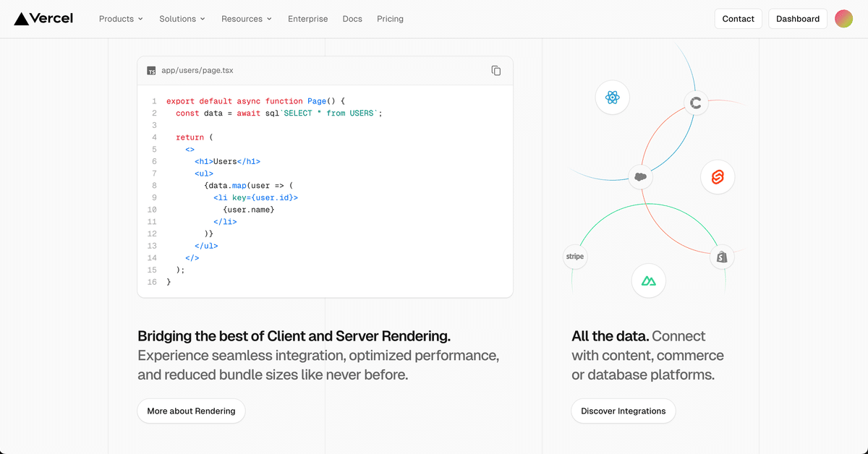The height and width of the screenshot is (454, 868).
Task: Expand the Products menu
Action: (x=121, y=19)
